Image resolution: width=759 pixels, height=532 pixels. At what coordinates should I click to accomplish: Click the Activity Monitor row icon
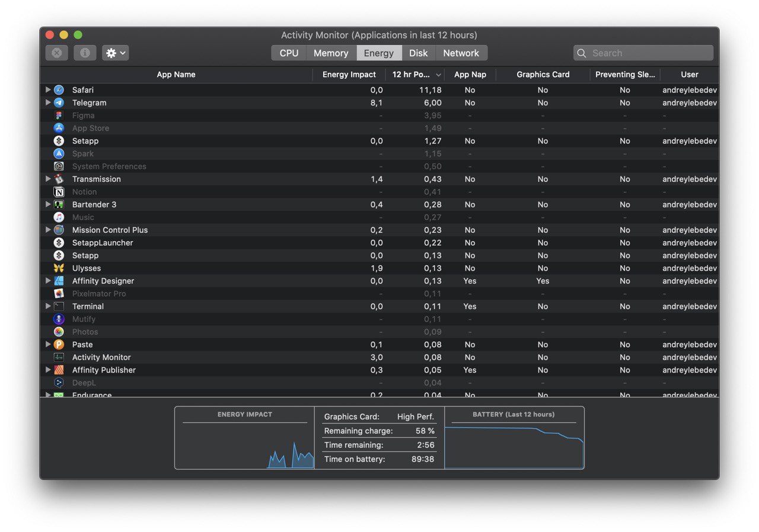59,357
